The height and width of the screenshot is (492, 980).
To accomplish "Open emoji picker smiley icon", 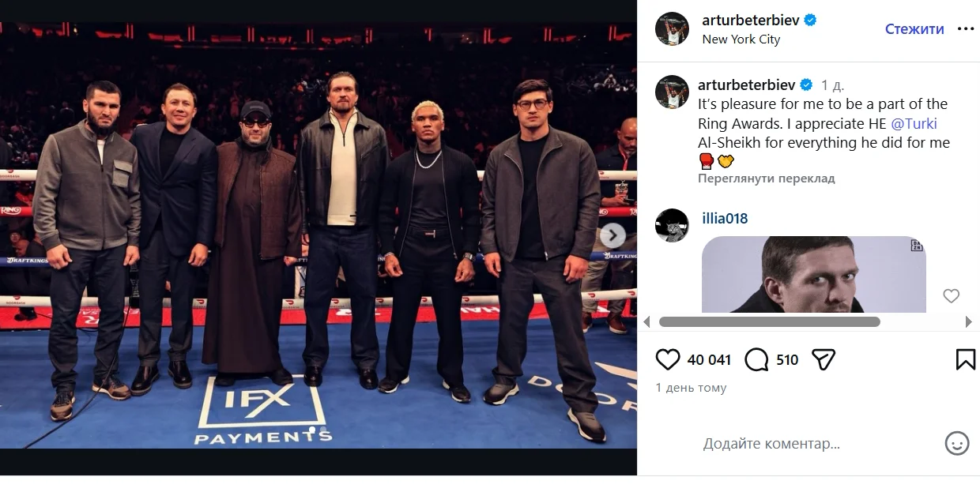I will [x=957, y=443].
